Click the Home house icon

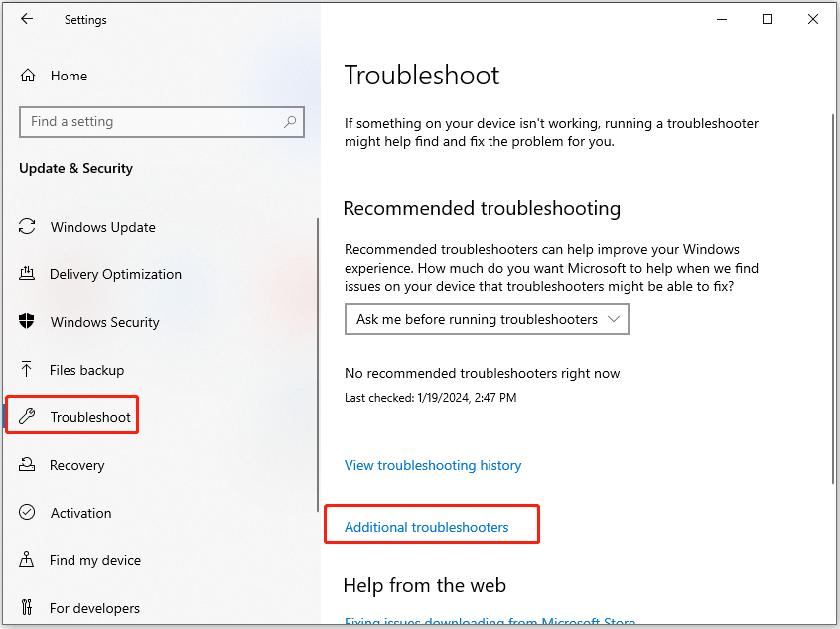click(x=28, y=76)
